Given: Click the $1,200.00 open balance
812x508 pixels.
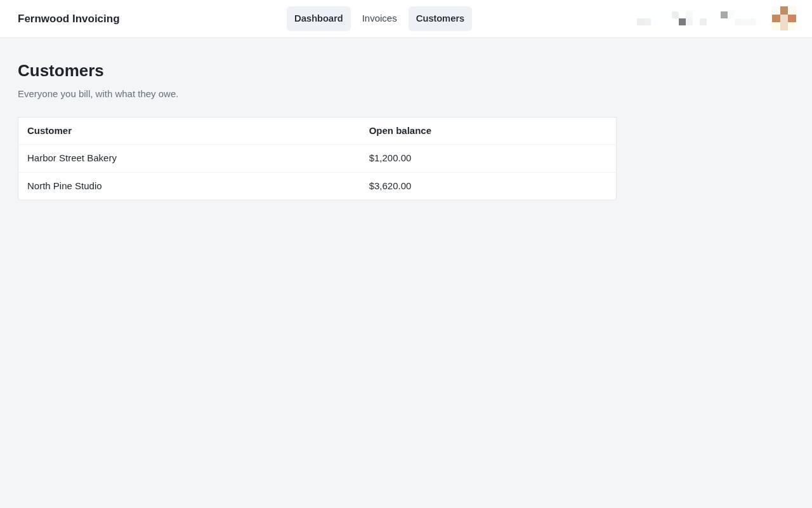Looking at the screenshot, I should (390, 158).
